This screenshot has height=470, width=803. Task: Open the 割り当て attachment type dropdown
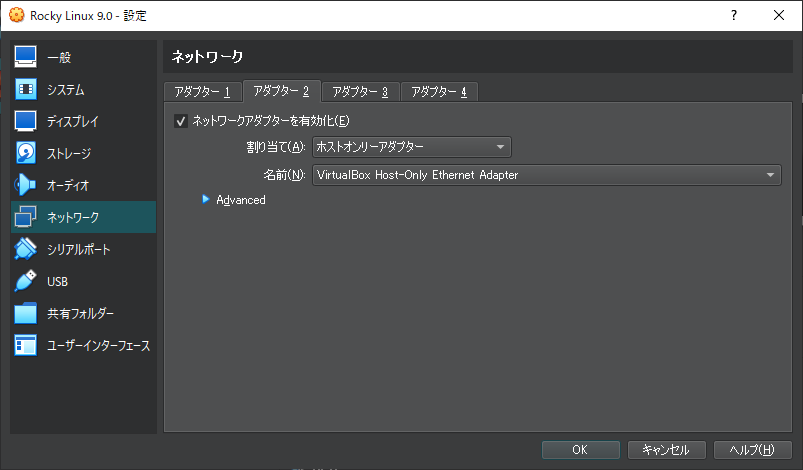click(412, 147)
